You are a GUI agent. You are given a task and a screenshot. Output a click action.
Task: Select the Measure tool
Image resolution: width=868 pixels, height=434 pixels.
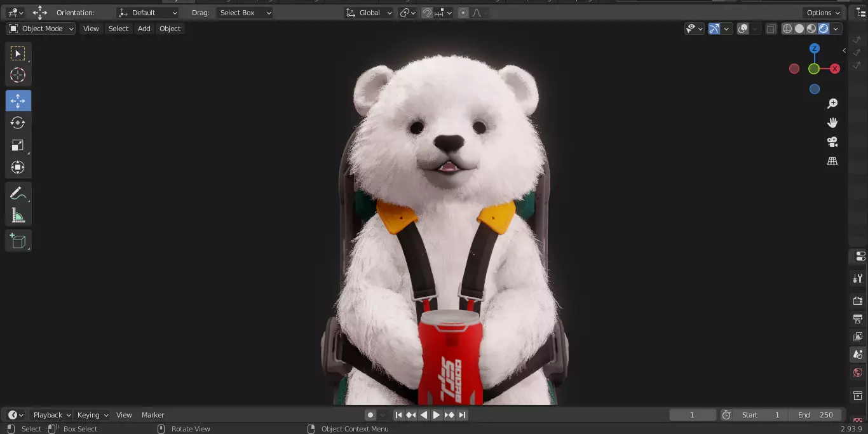click(18, 215)
